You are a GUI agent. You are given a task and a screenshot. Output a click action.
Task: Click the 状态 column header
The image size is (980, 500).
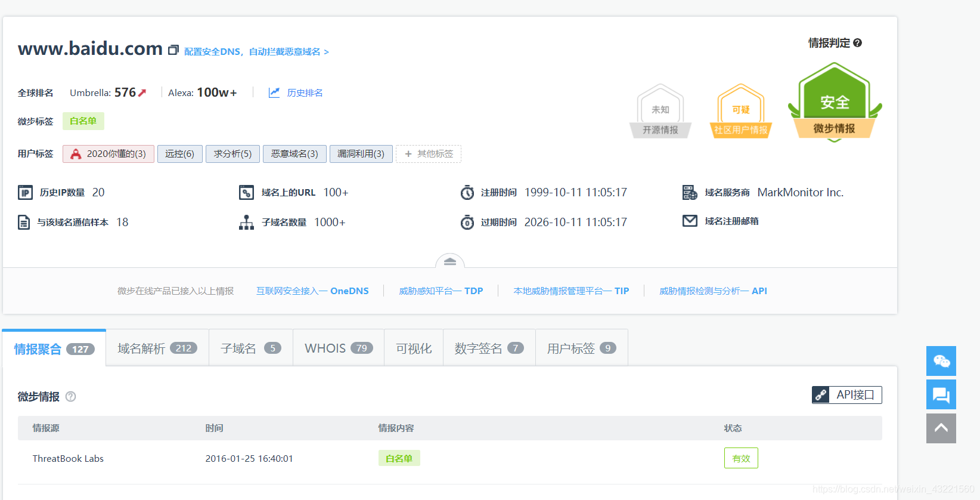[733, 428]
